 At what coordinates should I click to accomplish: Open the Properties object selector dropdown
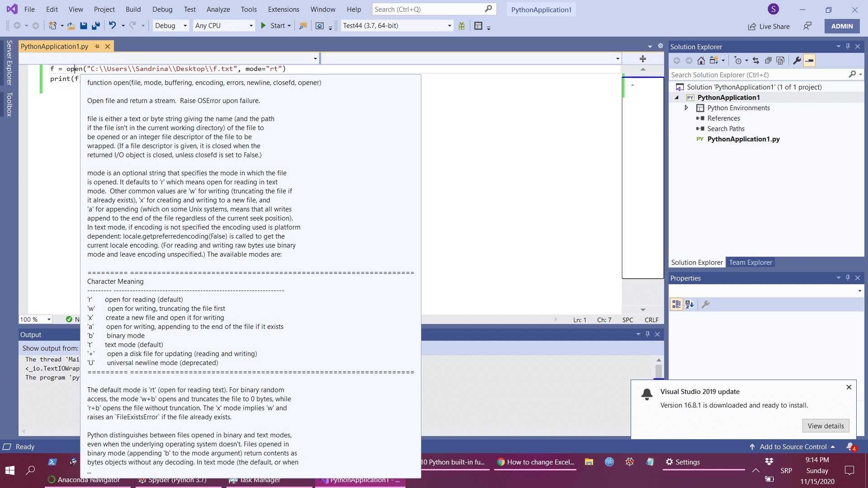pos(860,291)
